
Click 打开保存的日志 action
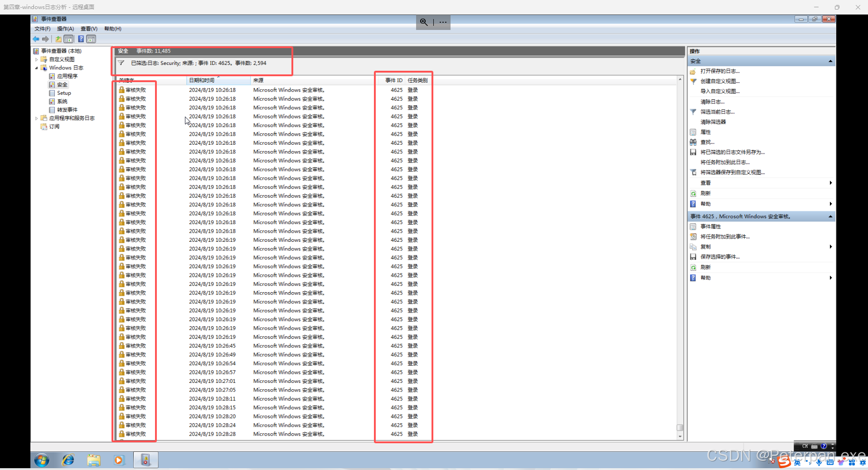click(720, 71)
